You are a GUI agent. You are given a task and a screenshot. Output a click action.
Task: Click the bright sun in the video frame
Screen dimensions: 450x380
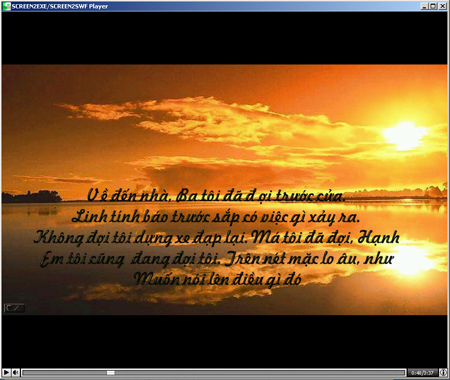[404, 135]
